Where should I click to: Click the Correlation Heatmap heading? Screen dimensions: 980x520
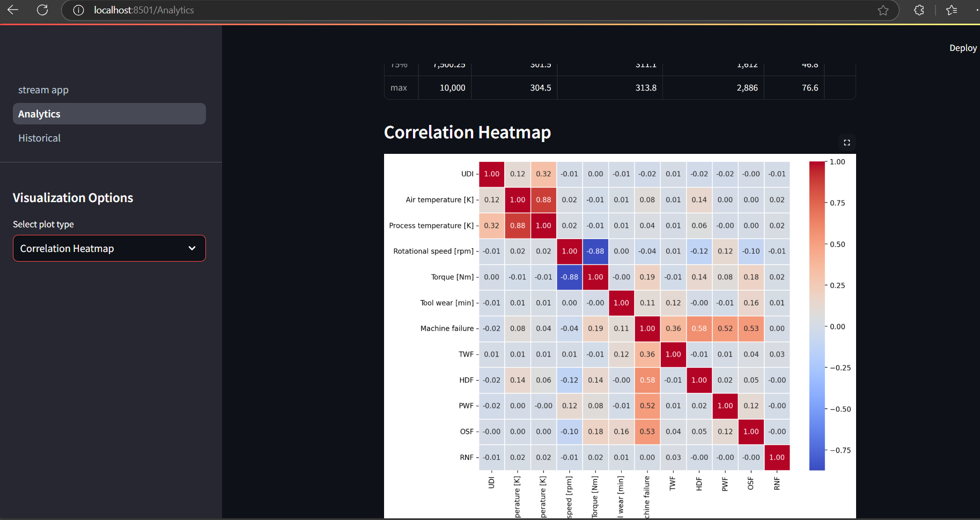[467, 132]
